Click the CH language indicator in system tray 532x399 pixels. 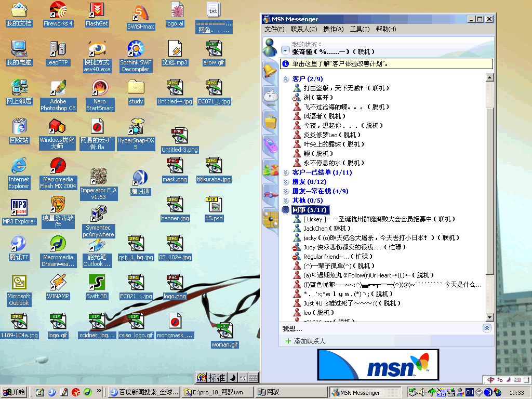tap(470, 393)
